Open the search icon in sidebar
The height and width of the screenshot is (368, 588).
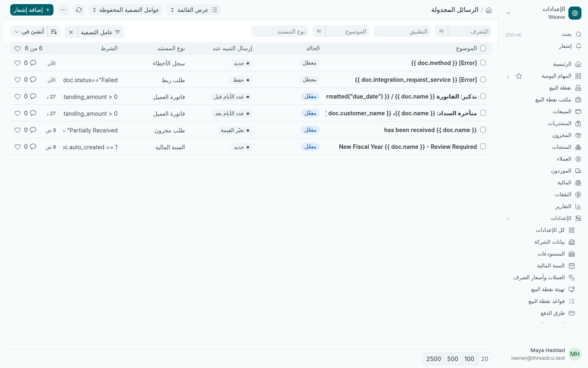pyautogui.click(x=578, y=34)
